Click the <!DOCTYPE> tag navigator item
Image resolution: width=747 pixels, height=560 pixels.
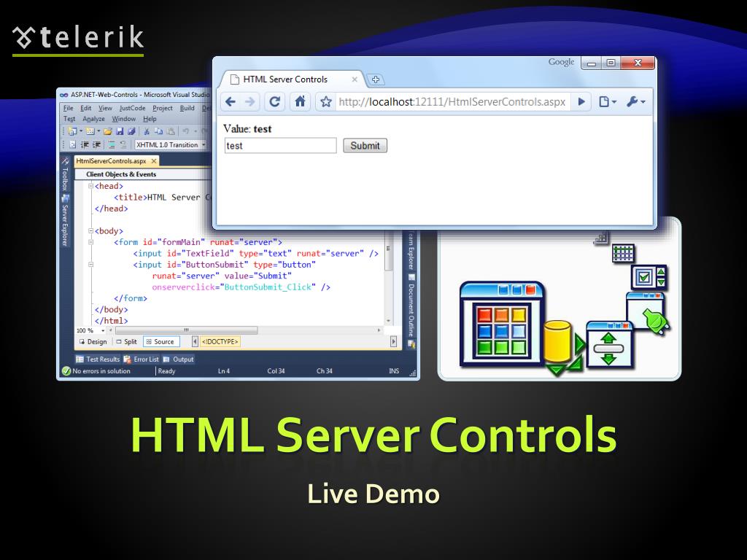[220, 341]
